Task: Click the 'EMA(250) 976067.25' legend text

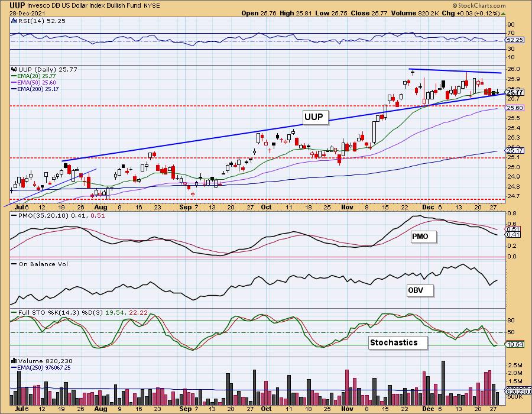Action: pyautogui.click(x=44, y=367)
